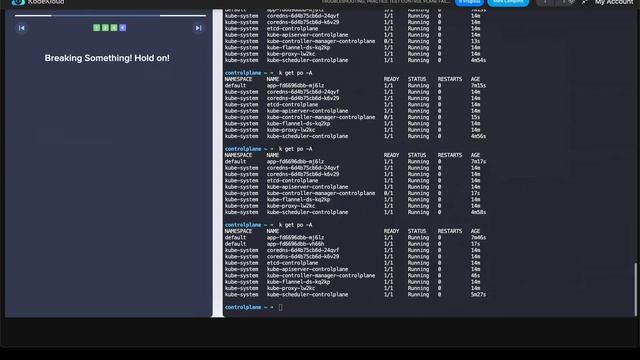Select question 4 purple square
The image size is (640, 360).
[x=122, y=28]
